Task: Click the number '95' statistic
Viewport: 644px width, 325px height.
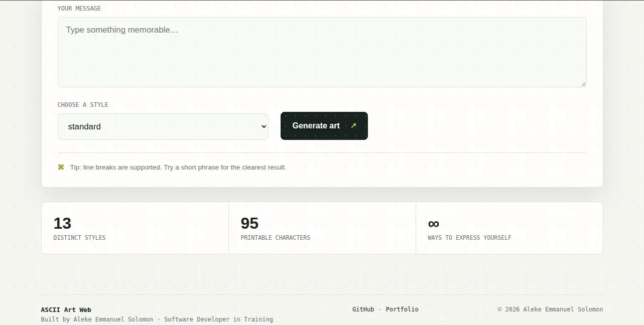Action: click(x=249, y=223)
